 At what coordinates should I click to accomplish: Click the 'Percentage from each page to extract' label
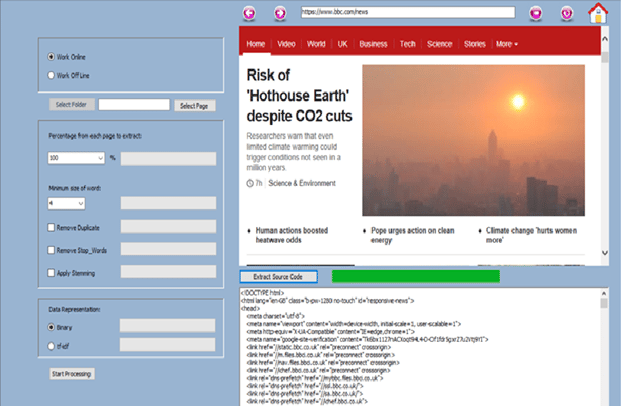click(95, 136)
